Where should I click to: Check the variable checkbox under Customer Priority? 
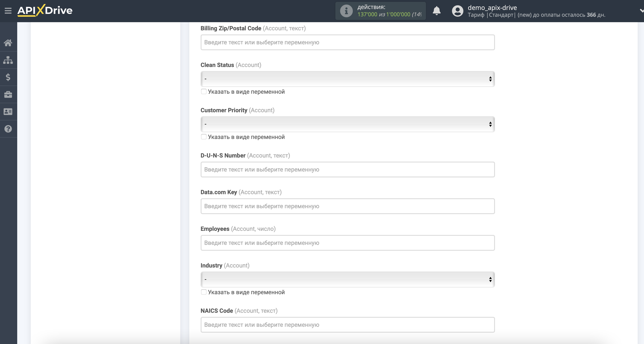[x=204, y=137]
